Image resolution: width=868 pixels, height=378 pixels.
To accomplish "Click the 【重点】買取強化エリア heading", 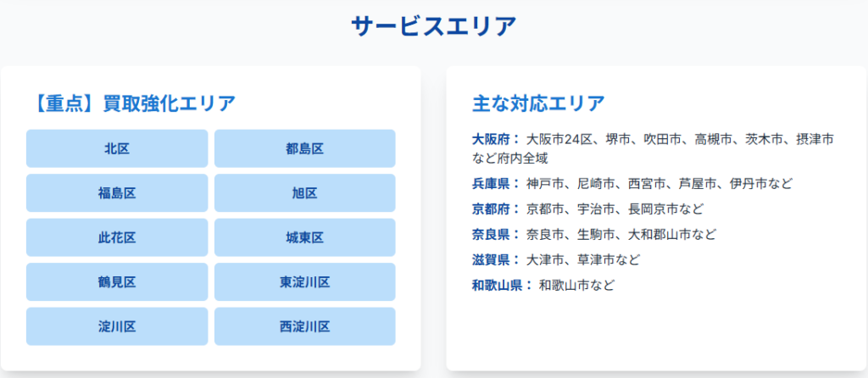I will 131,103.
